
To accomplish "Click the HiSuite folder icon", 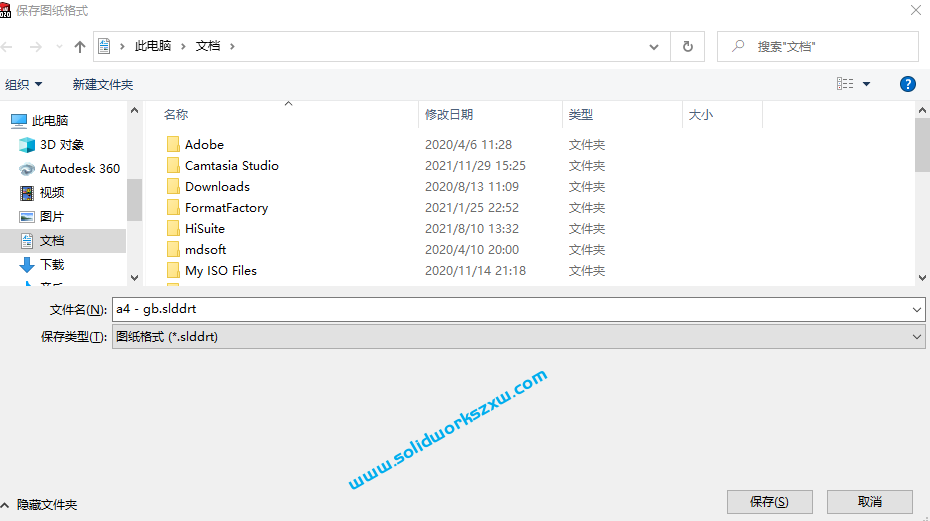I will 173,228.
